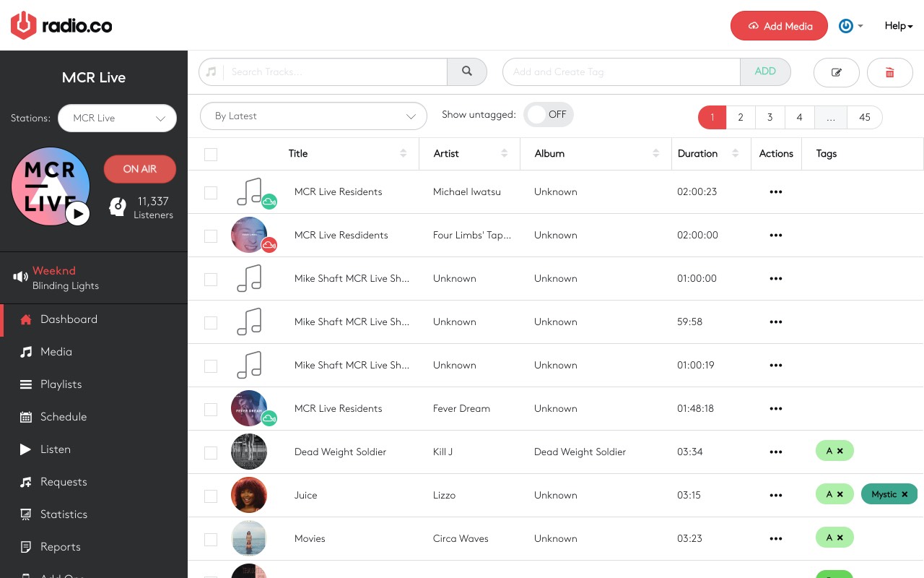Click the edit pencil icon button

coord(837,72)
